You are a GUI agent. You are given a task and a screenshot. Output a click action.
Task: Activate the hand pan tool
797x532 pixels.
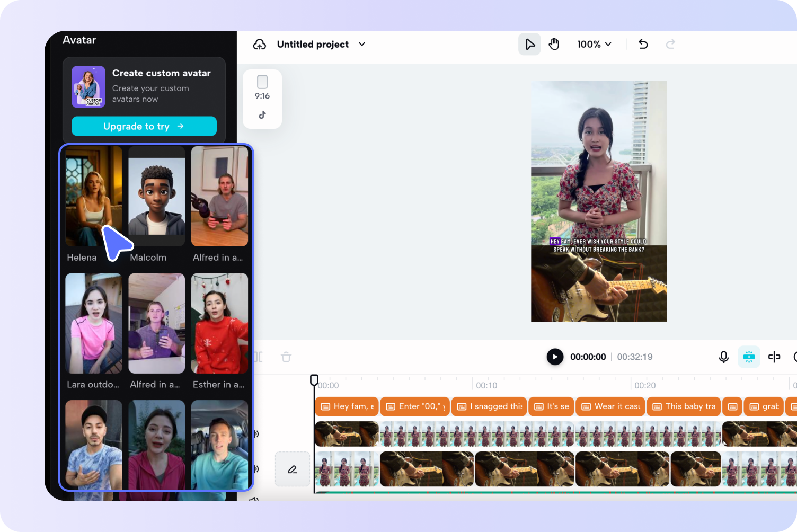[x=554, y=44]
